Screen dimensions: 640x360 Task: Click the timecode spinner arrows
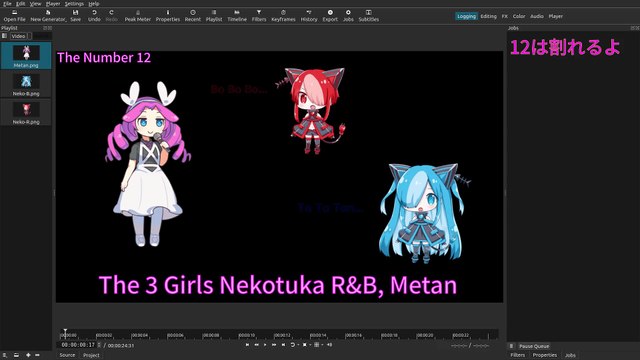pos(99,345)
